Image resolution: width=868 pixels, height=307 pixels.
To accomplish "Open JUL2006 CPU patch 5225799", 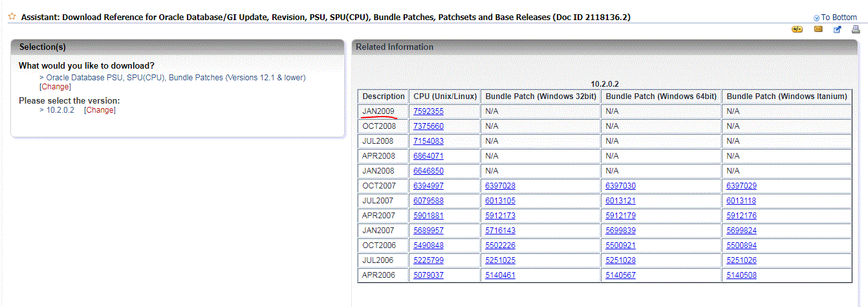I will click(x=428, y=260).
